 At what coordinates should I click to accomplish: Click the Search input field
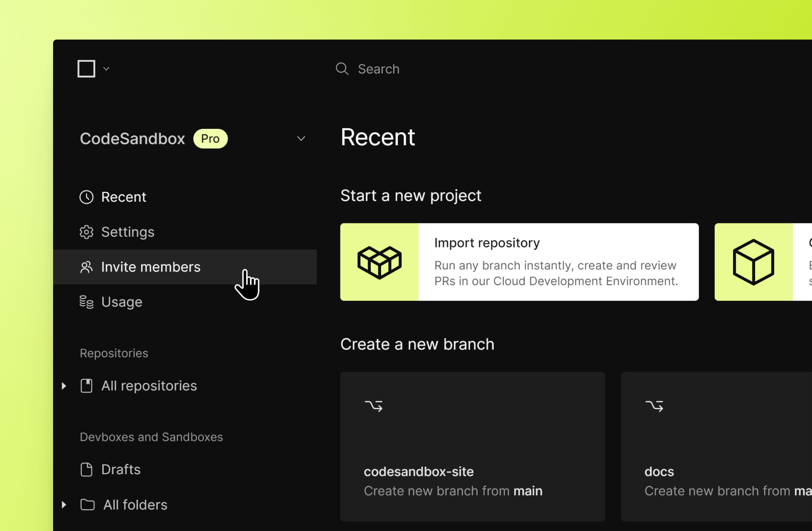(x=378, y=69)
